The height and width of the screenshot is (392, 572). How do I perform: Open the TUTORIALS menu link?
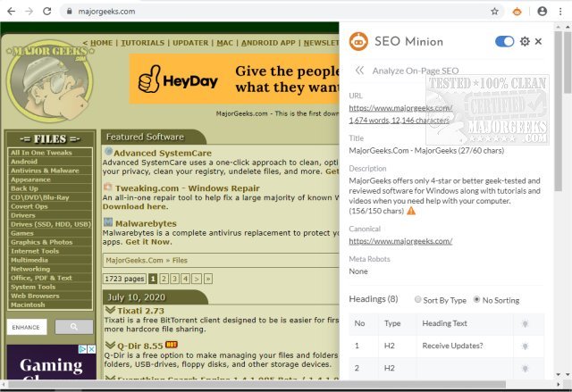point(143,43)
